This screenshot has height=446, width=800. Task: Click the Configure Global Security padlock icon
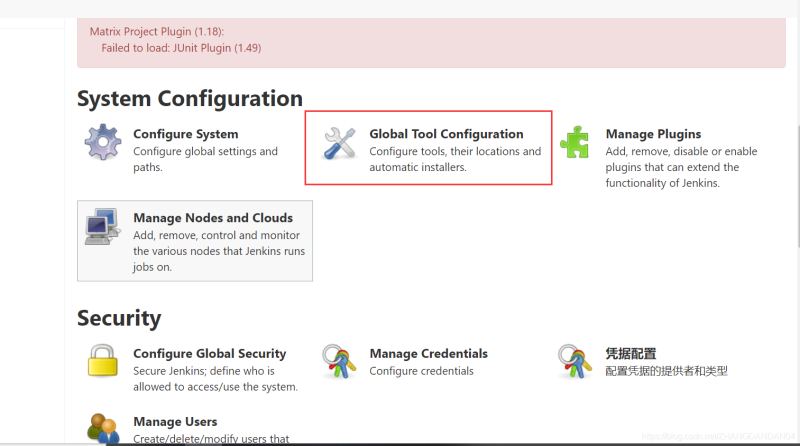[103, 360]
